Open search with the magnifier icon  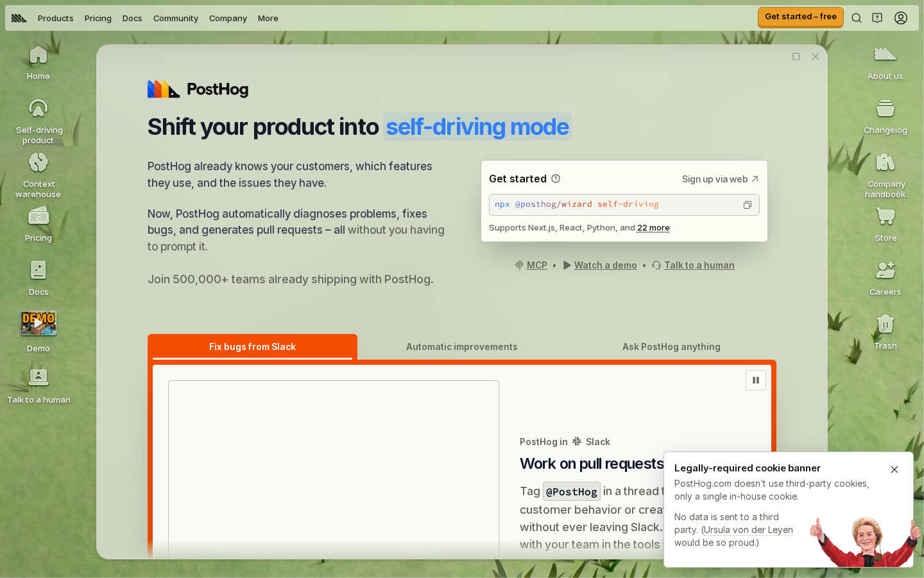pyautogui.click(x=857, y=18)
